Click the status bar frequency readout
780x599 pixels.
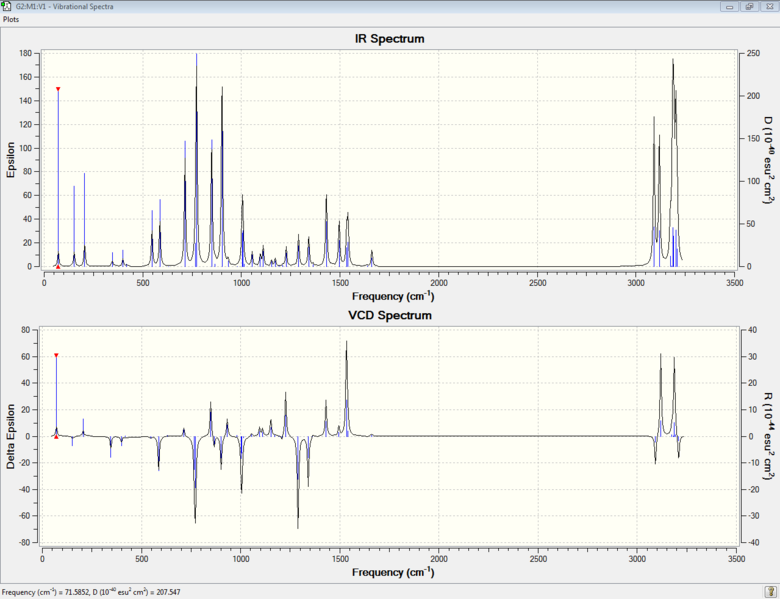tap(91, 592)
